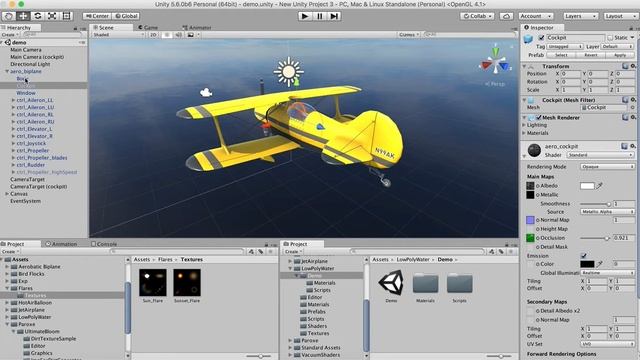
Task: Switch to the Console tab
Action: pyautogui.click(x=104, y=244)
